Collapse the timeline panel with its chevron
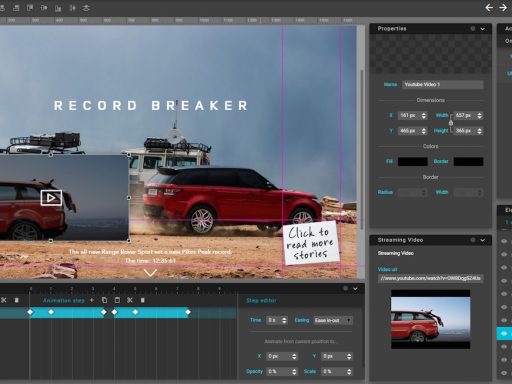The image size is (512, 384). [x=356, y=289]
